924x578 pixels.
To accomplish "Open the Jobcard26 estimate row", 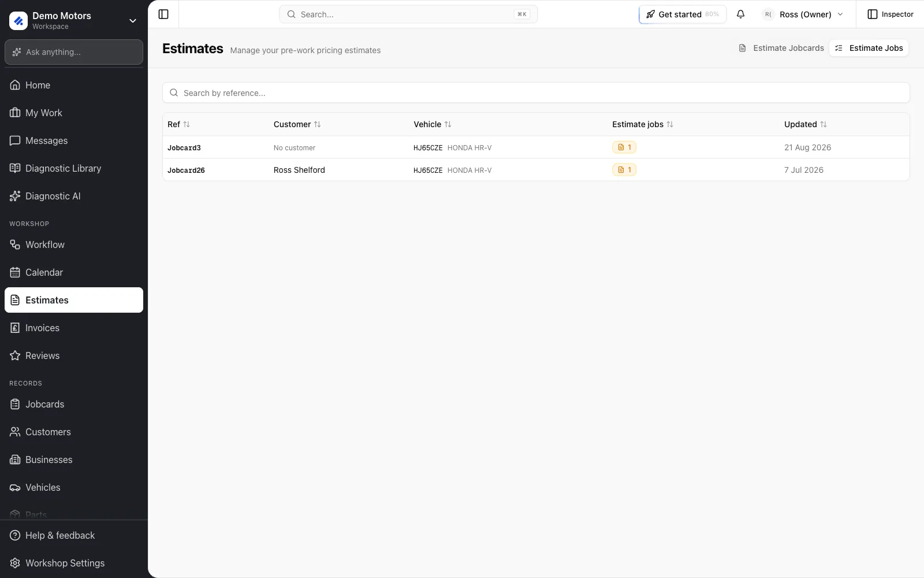I will coord(536,170).
